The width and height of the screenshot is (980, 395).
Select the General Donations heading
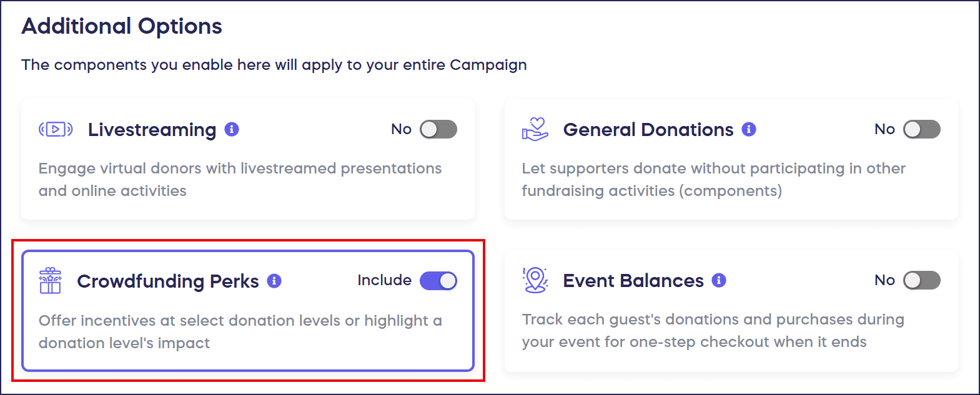[648, 130]
